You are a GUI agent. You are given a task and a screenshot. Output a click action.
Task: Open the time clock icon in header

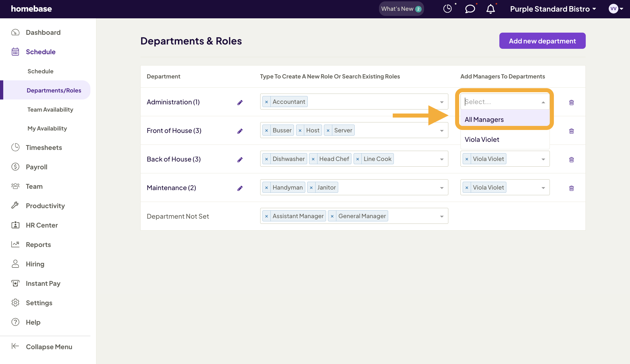pos(448,9)
